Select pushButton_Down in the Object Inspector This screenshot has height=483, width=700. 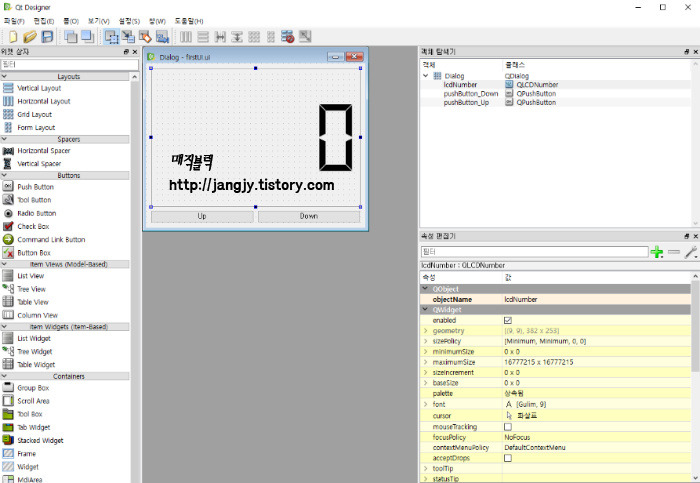click(x=471, y=93)
